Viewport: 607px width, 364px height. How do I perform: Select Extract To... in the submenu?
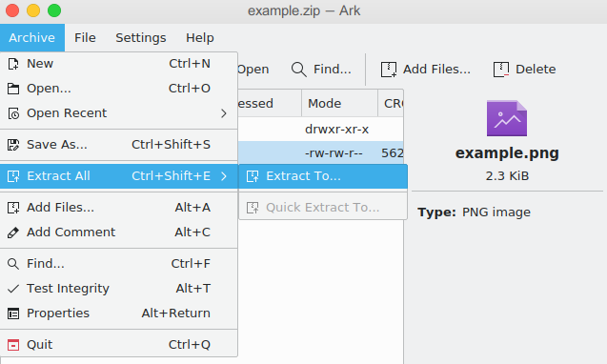[x=323, y=176]
